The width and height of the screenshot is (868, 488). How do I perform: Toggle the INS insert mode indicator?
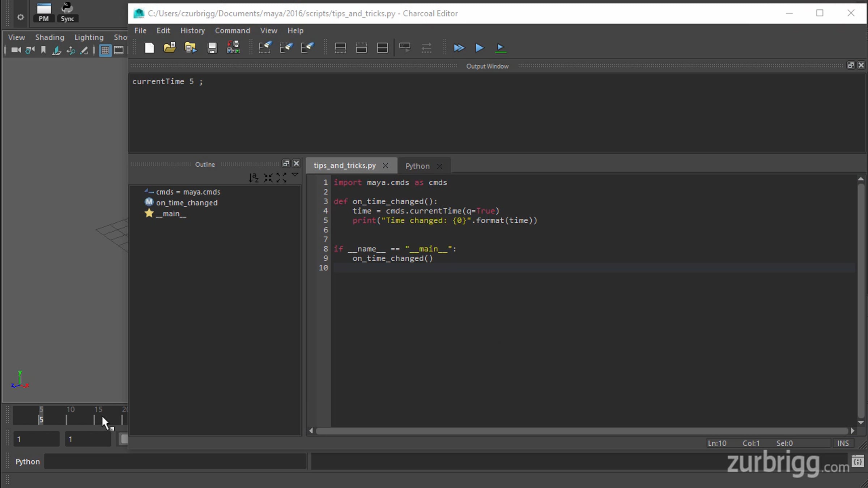coord(843,443)
